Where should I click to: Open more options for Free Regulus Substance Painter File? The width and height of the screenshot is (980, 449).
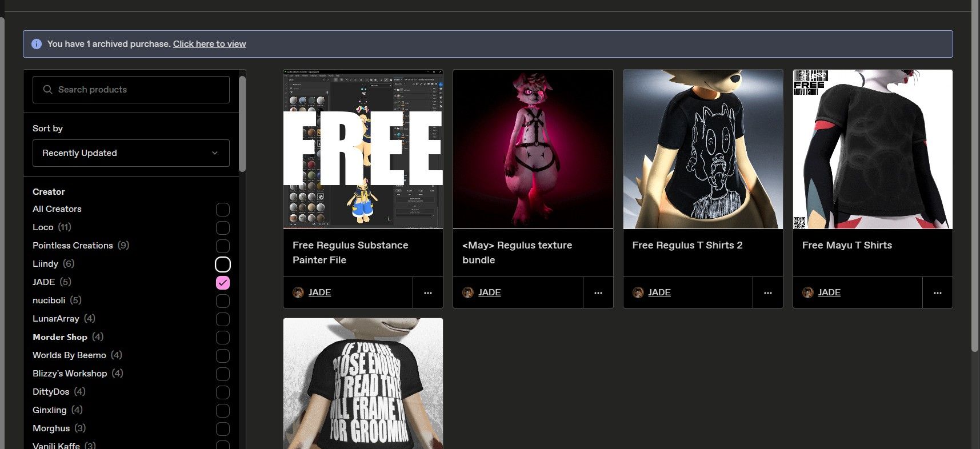(428, 292)
